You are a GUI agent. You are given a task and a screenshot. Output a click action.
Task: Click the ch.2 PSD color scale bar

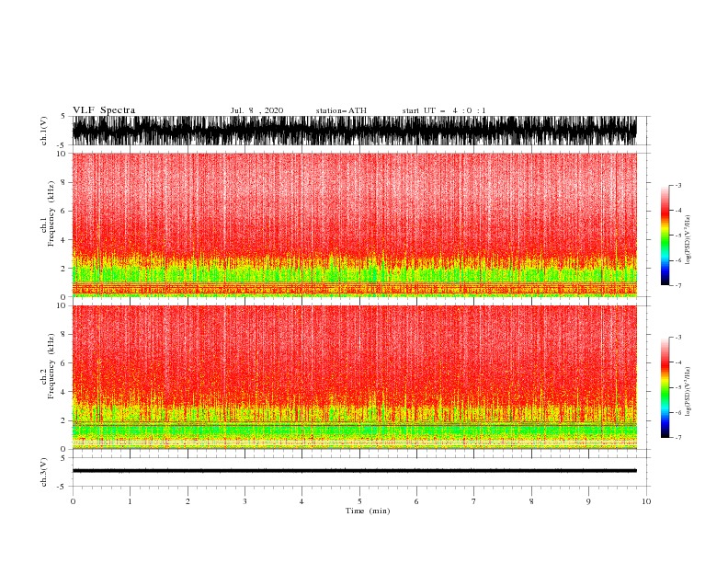(665, 387)
